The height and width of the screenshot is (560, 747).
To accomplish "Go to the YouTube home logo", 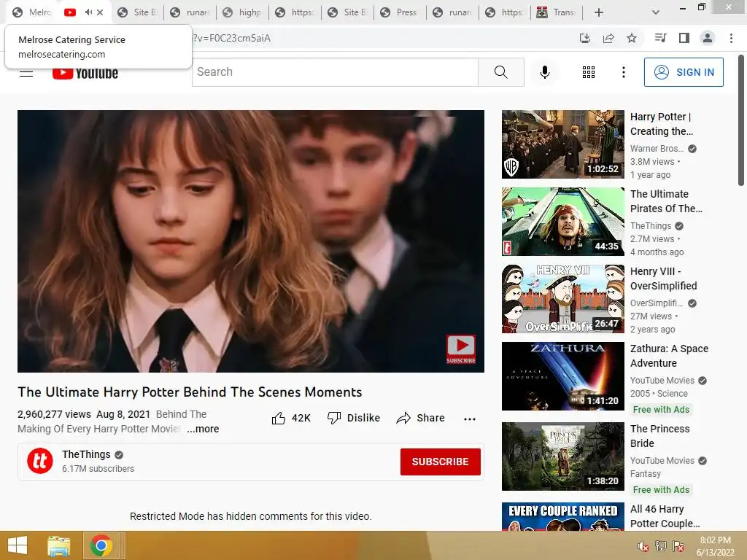I will pos(85,73).
